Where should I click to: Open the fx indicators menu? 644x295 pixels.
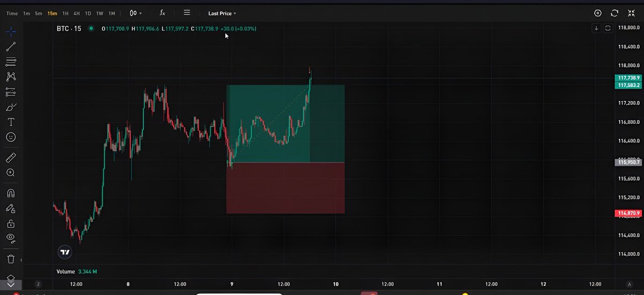(x=163, y=12)
